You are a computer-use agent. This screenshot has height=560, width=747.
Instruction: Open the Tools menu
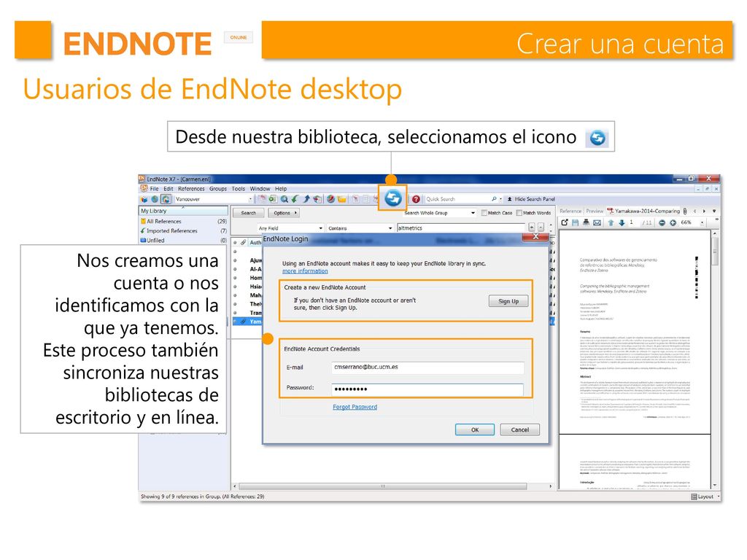pos(239,189)
